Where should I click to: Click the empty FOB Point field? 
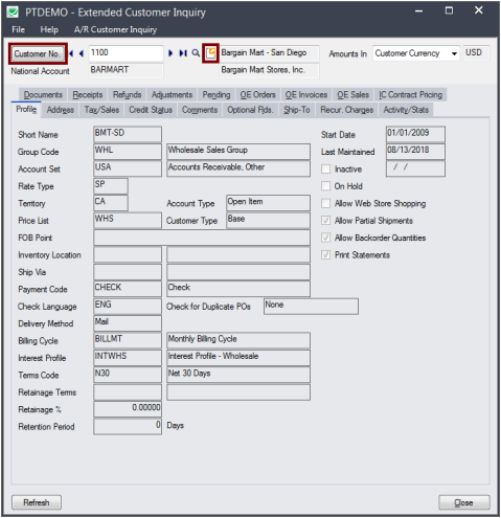(x=202, y=238)
